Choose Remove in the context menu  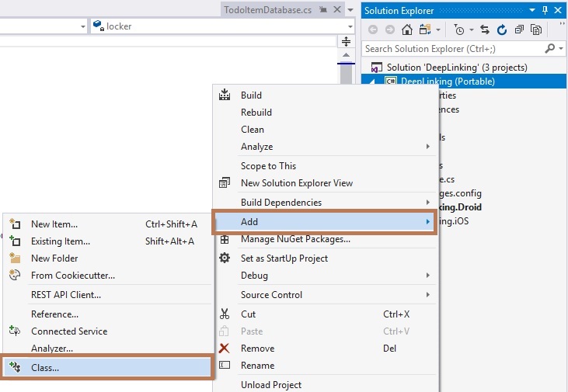click(326, 349)
